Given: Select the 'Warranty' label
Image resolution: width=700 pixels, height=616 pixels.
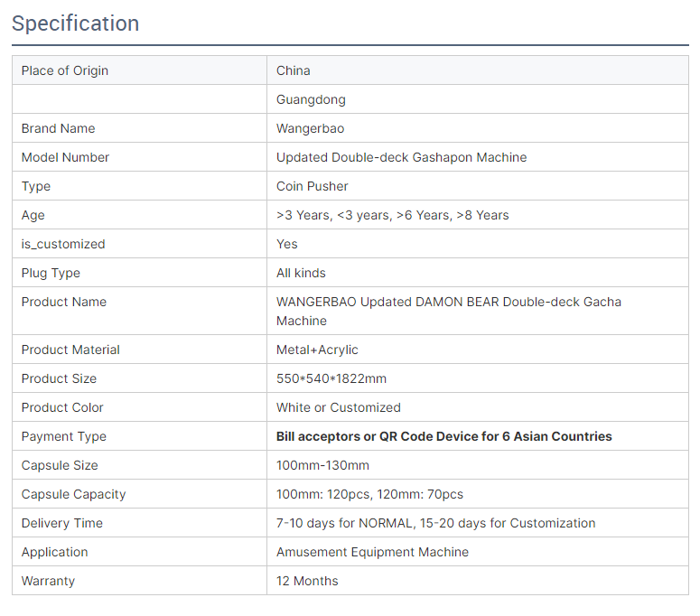Looking at the screenshot, I should [x=48, y=581].
